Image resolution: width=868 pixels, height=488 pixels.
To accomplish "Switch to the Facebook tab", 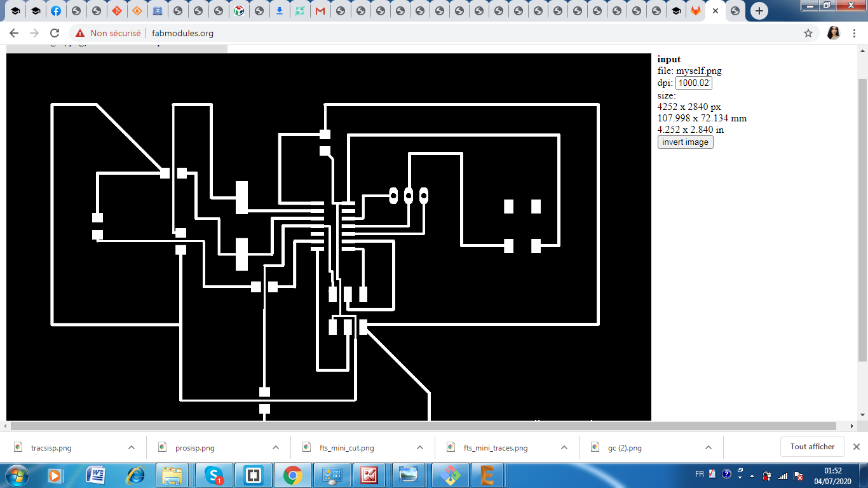I will pyautogui.click(x=56, y=11).
